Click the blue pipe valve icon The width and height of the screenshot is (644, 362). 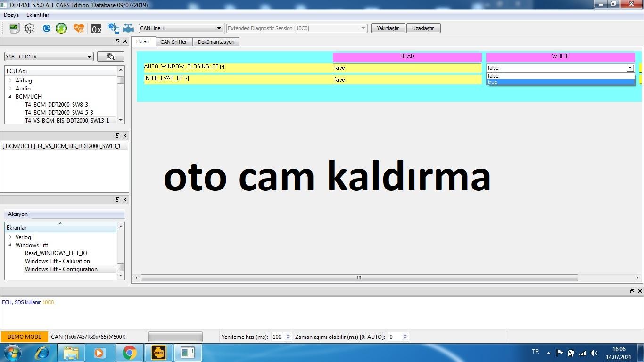click(128, 28)
